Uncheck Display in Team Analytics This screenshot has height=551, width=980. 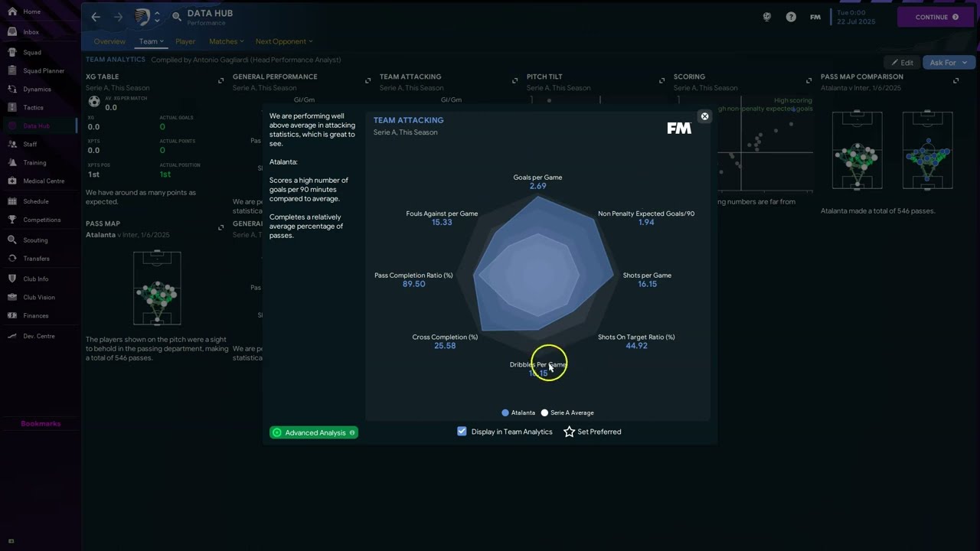coord(462,432)
